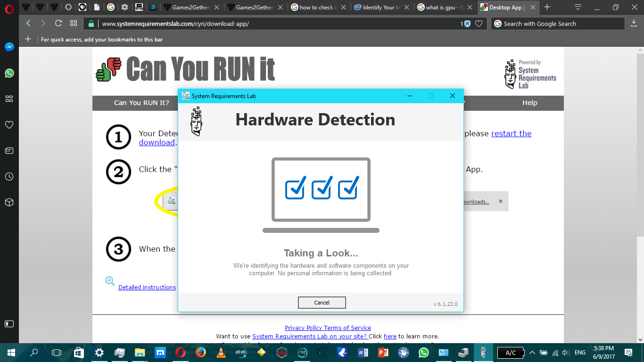Screen dimensions: 644x362
Task: Toggle sidebar panel button at sidebar bottom
Action: [x=9, y=324]
